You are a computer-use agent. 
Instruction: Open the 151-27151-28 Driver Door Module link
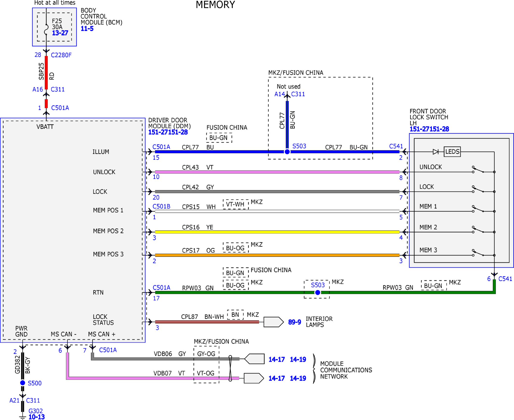click(x=168, y=132)
